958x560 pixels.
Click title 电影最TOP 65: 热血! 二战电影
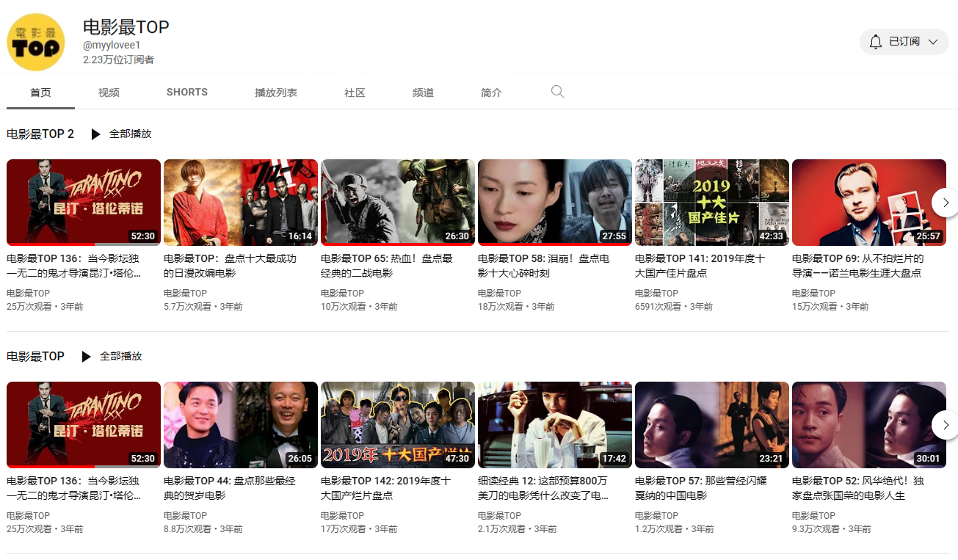387,266
